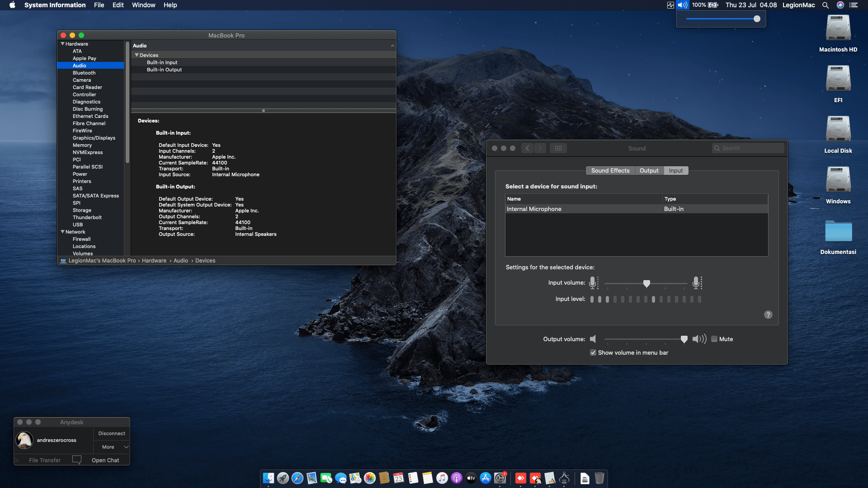Launch the Music app from the Dock

pos(442,478)
